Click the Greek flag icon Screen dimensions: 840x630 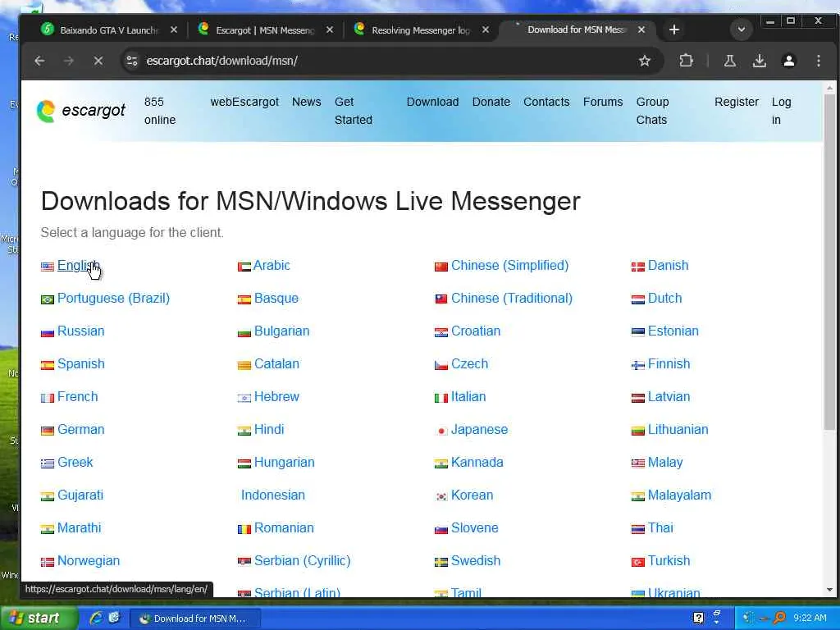point(47,463)
